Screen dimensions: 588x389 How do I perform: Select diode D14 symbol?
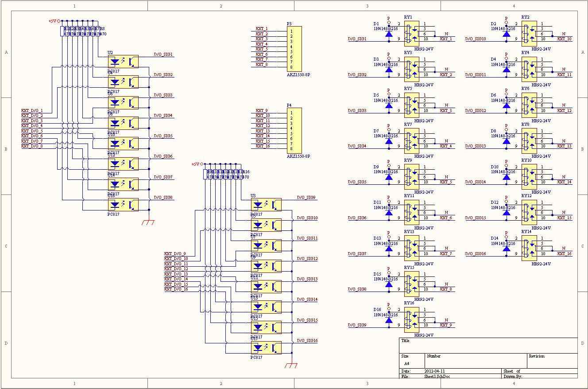pos(507,248)
